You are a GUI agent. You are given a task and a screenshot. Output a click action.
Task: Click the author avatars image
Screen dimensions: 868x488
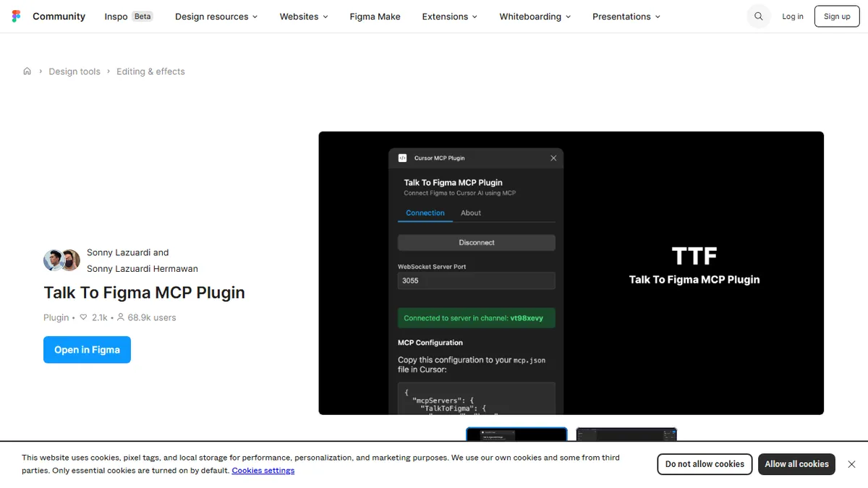click(x=61, y=260)
